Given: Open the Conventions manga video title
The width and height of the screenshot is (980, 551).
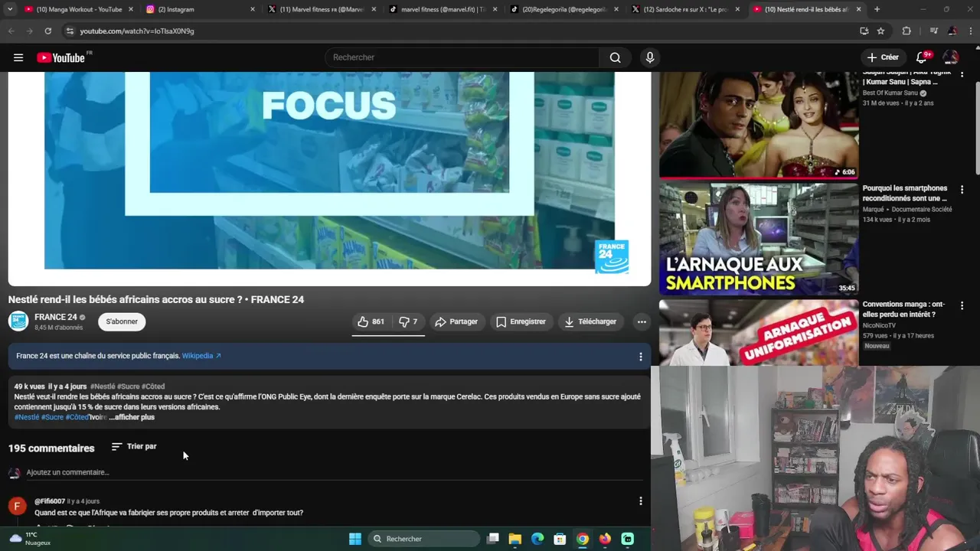Looking at the screenshot, I should pos(903,310).
